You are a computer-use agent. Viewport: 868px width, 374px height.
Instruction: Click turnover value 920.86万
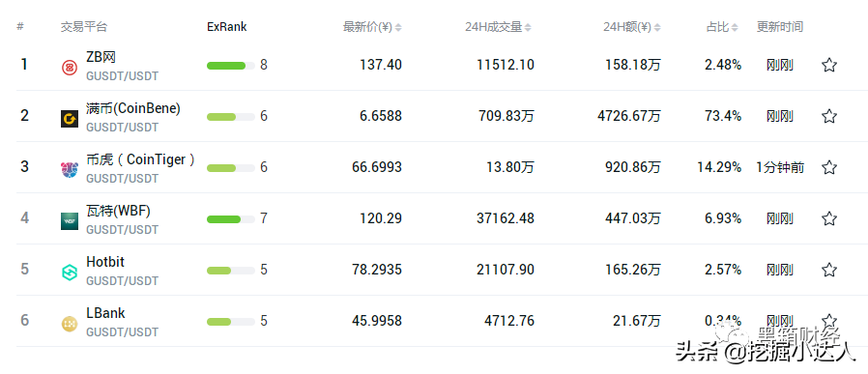633,167
